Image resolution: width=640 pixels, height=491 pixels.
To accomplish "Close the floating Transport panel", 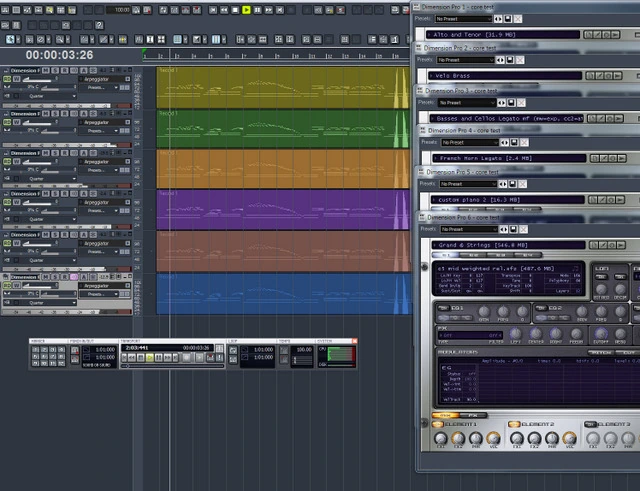I will click(x=354, y=341).
